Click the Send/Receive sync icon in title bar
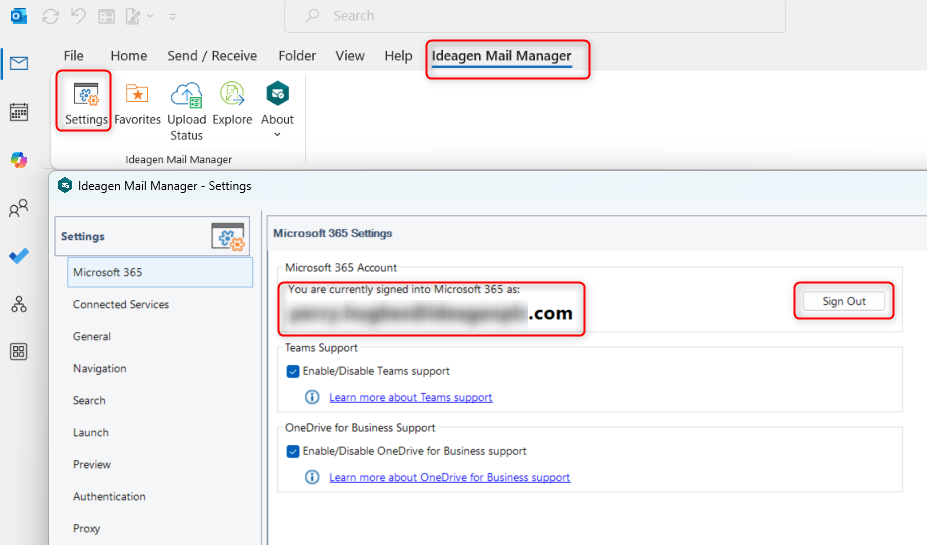The width and height of the screenshot is (927, 545). click(50, 17)
